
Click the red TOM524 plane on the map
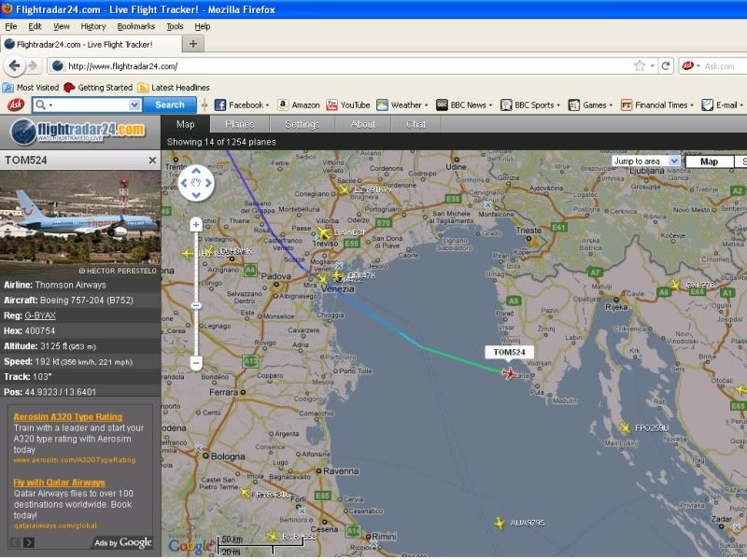click(509, 372)
